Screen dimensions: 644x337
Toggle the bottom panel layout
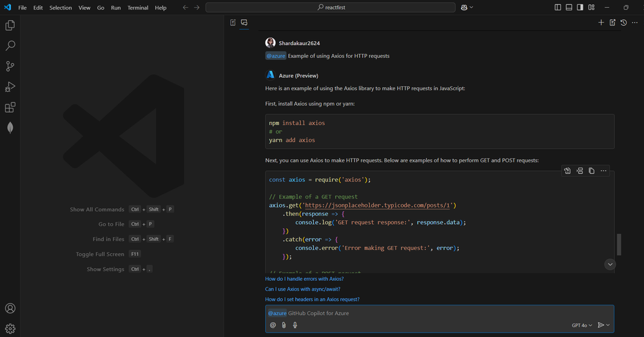pos(569,7)
